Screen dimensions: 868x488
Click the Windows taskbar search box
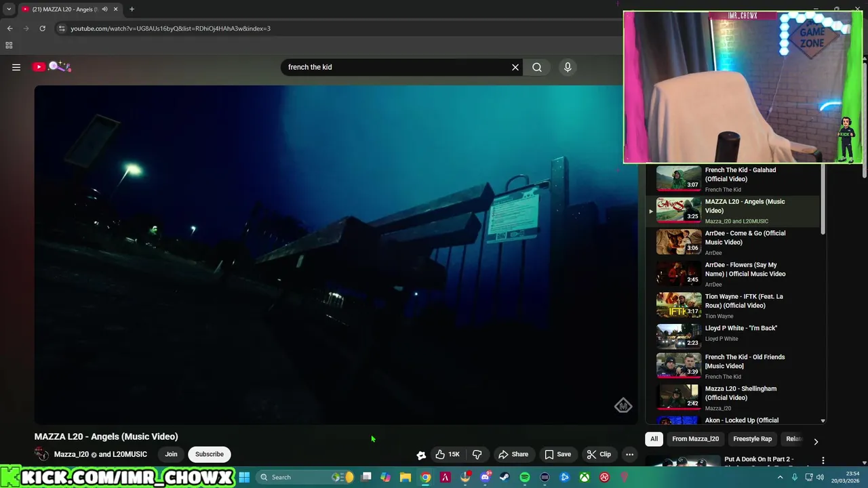point(305,477)
